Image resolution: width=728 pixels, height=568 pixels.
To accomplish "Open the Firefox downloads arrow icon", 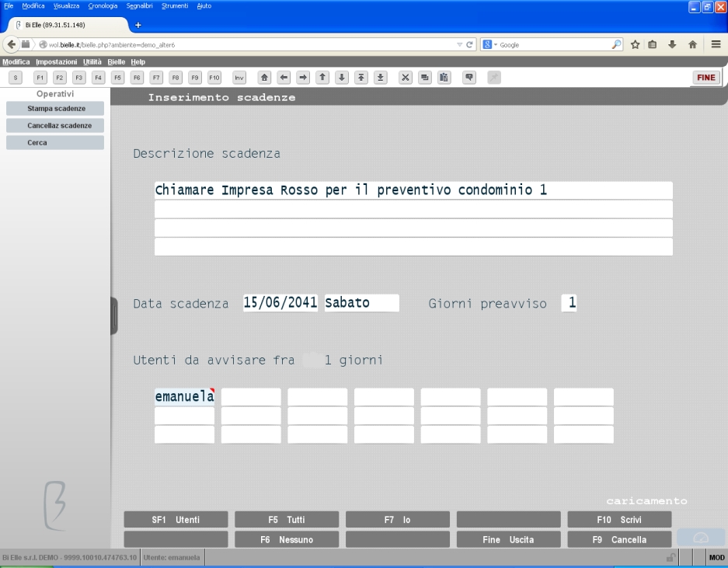I will 672,44.
